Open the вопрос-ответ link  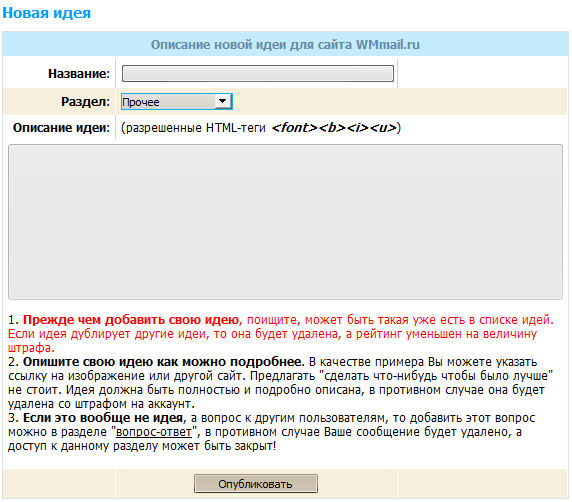click(x=154, y=432)
